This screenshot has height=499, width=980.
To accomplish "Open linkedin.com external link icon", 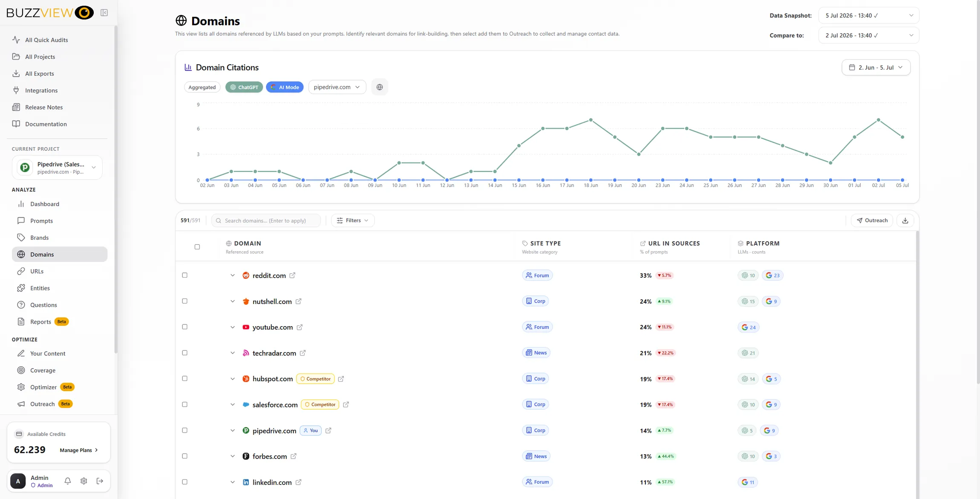I will coord(298,482).
